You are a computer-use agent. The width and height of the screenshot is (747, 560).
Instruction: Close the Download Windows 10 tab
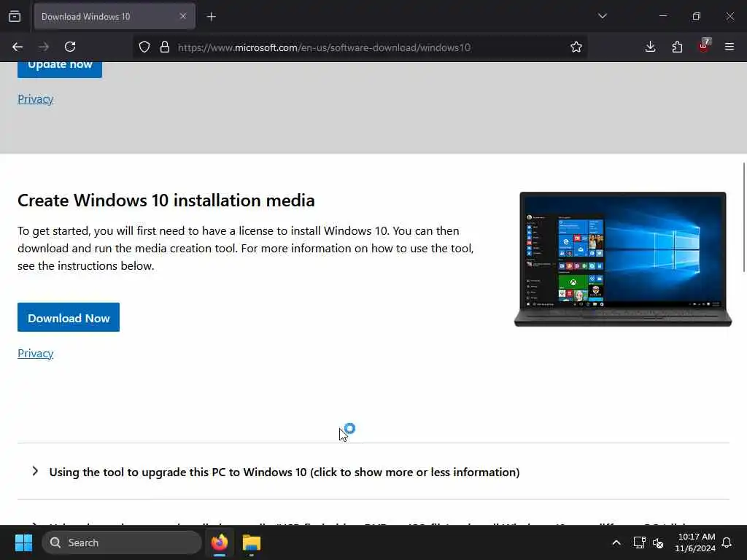183,16
